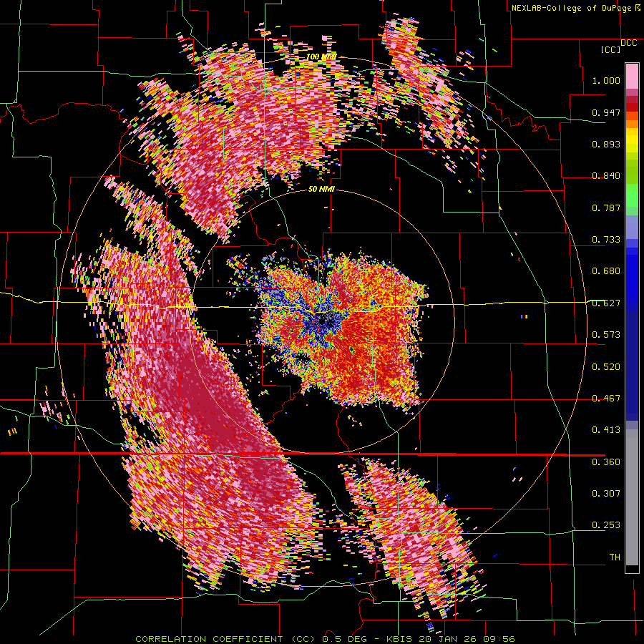Select the 0.520 scale value
This screenshot has width=644, height=644.
tap(606, 367)
